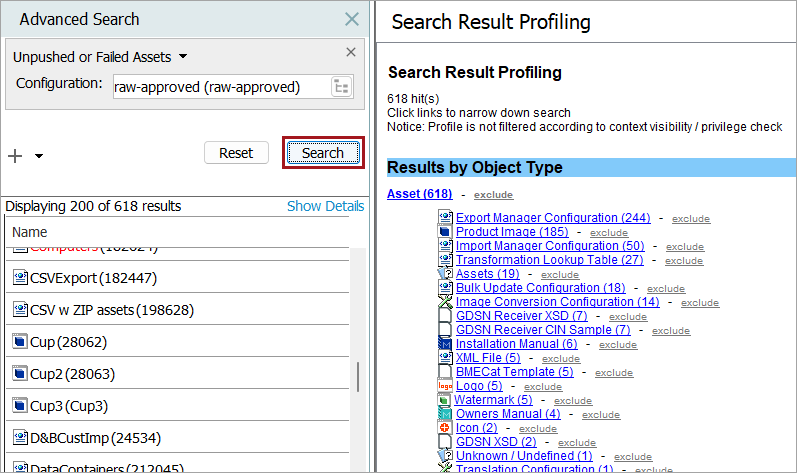797x473 pixels.
Task: Exclude Asset (618) from results
Action: click(494, 194)
